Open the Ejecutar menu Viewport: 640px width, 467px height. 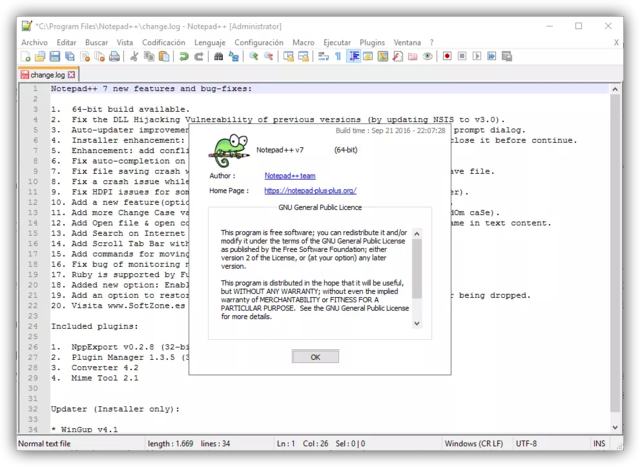coord(337,42)
